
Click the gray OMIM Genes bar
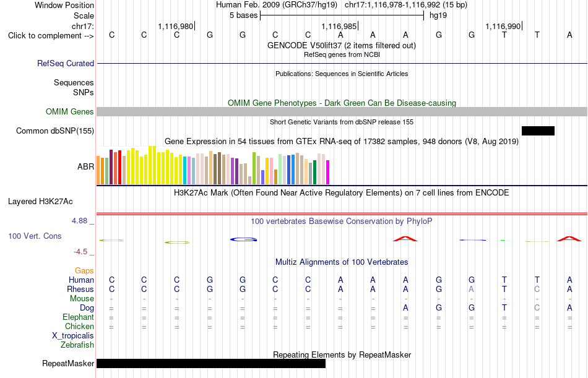(x=342, y=112)
